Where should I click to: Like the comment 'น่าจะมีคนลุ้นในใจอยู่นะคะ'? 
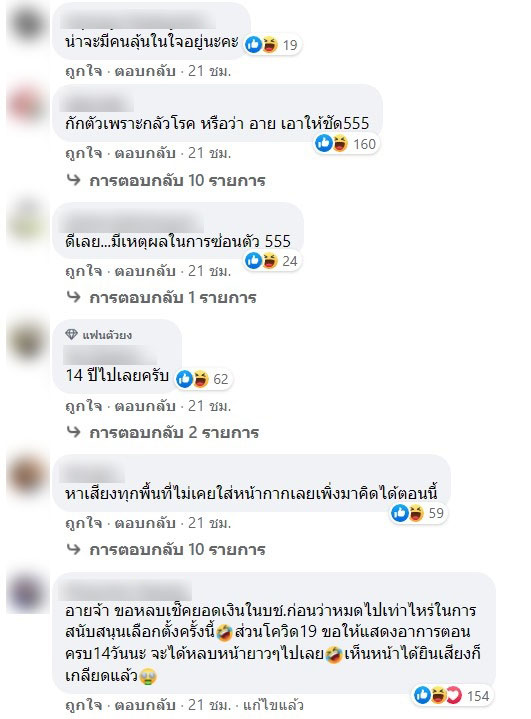83,71
